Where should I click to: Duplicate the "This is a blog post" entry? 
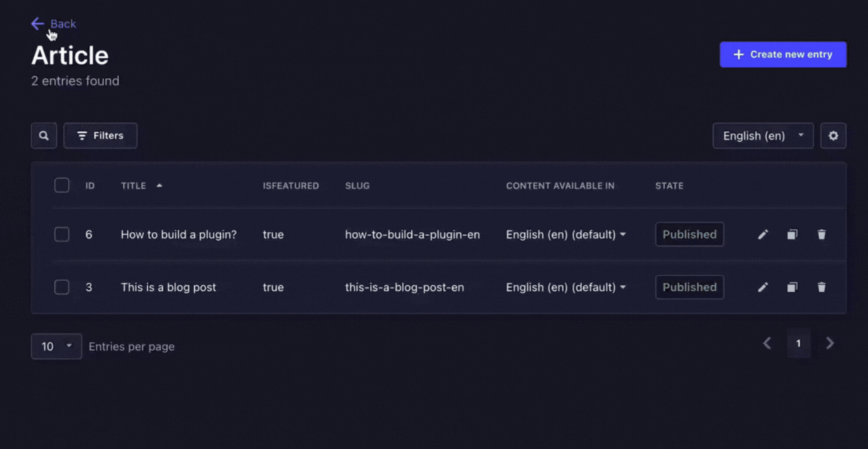click(x=792, y=287)
